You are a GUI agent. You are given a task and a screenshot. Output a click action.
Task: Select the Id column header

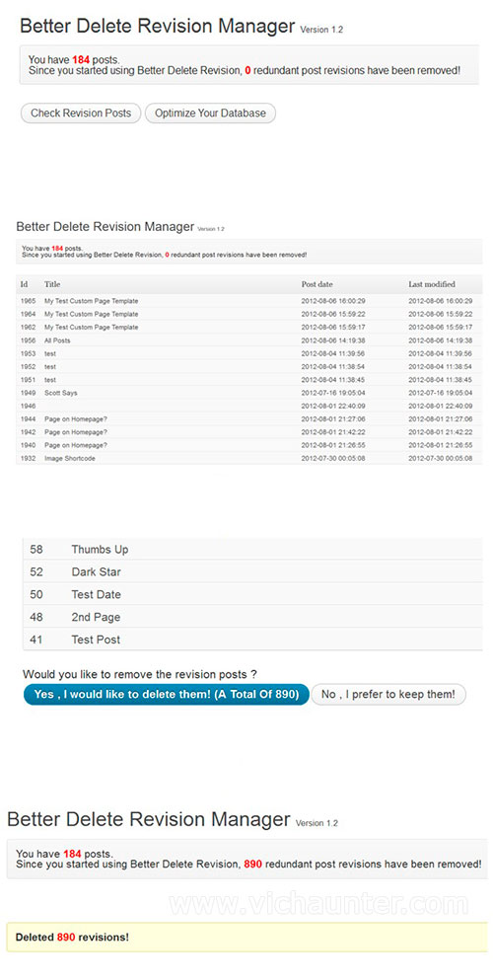24,284
